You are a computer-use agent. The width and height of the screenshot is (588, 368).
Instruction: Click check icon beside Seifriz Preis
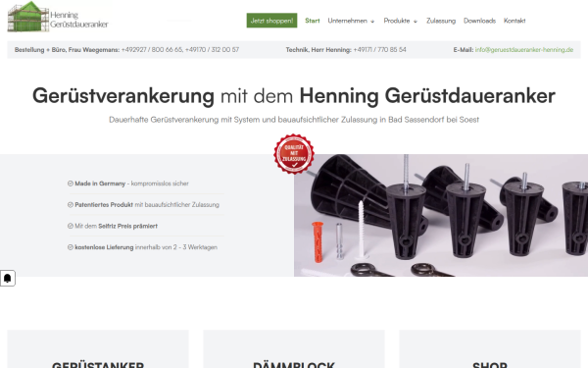pyautogui.click(x=71, y=226)
